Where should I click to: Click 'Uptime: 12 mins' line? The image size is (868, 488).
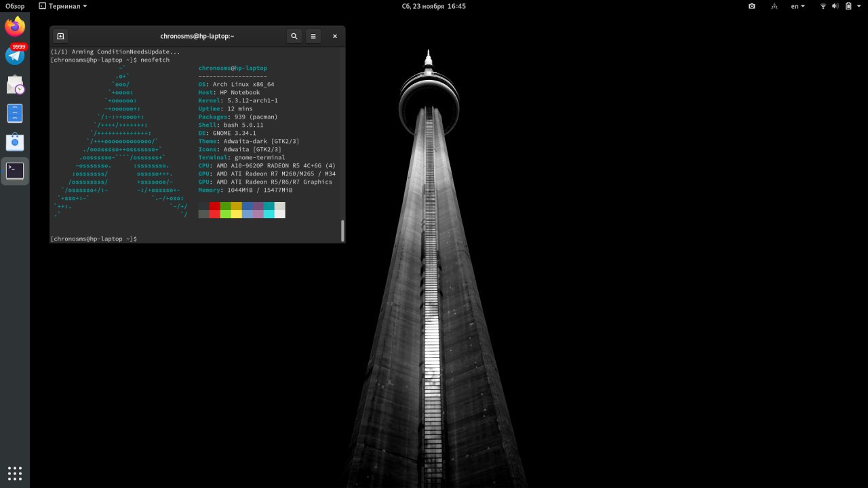(x=226, y=108)
